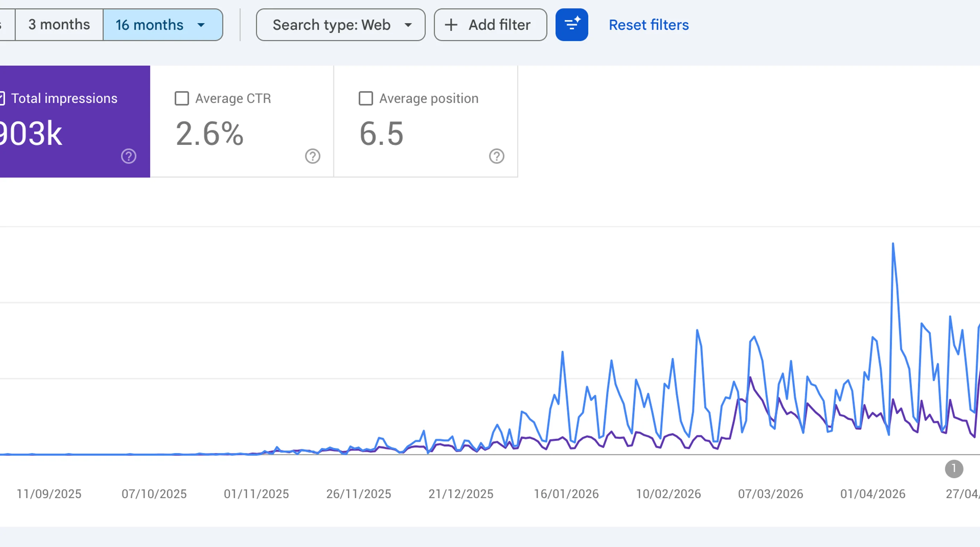Select the 16 months date range

click(163, 25)
